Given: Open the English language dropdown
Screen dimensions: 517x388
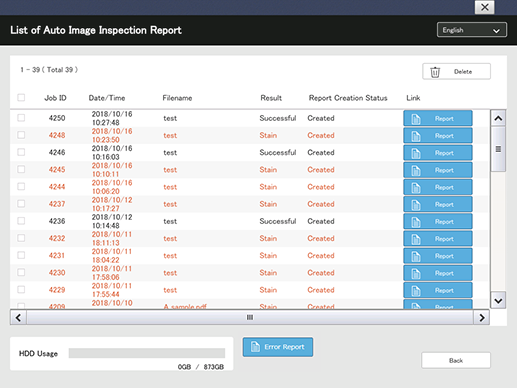Looking at the screenshot, I should coord(472,30).
